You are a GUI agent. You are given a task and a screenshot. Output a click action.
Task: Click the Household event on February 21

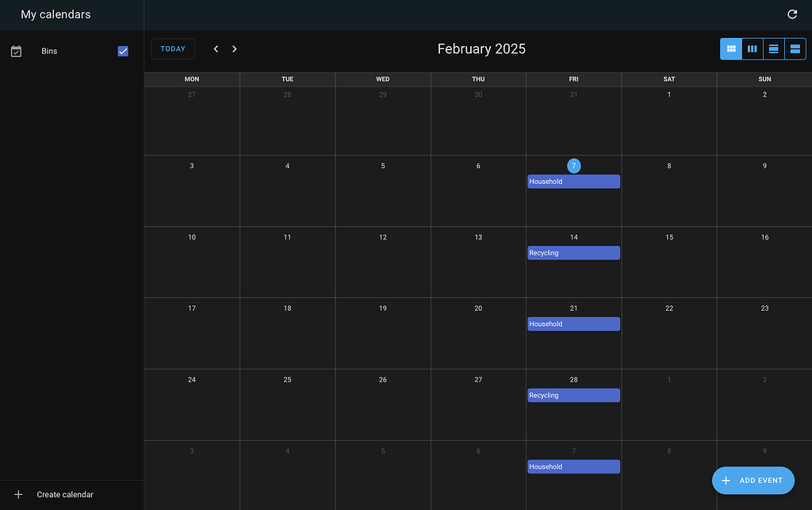[x=573, y=324]
